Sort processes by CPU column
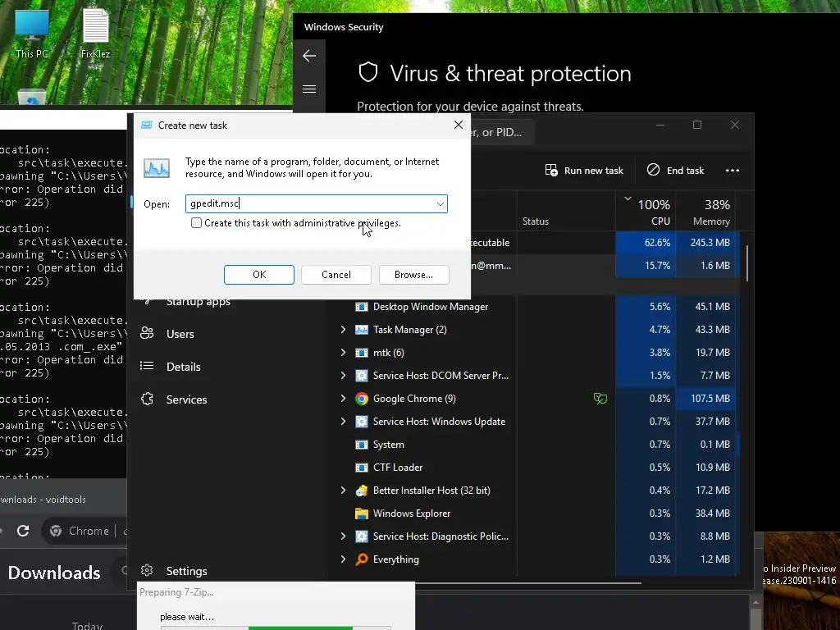 tap(646, 212)
